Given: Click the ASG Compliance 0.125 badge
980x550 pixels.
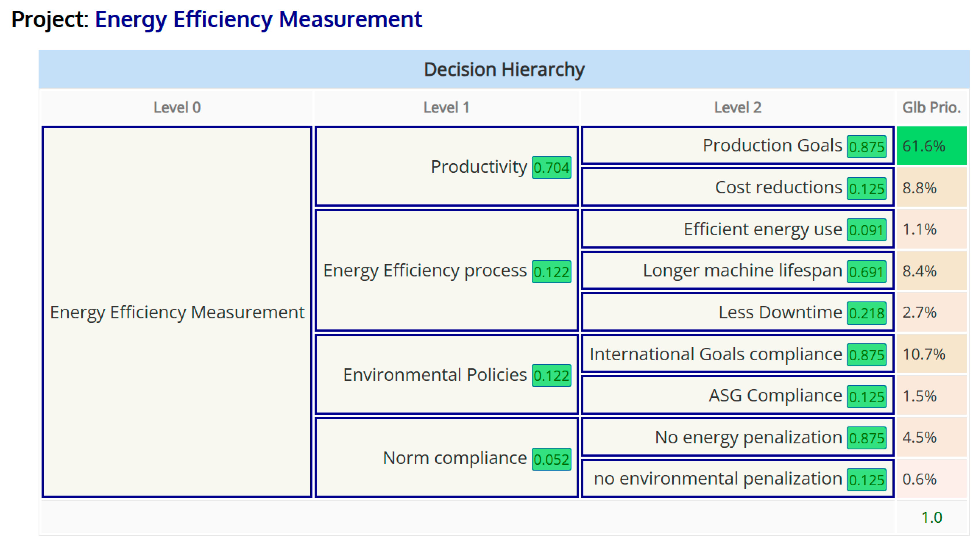Looking at the screenshot, I should tap(866, 397).
